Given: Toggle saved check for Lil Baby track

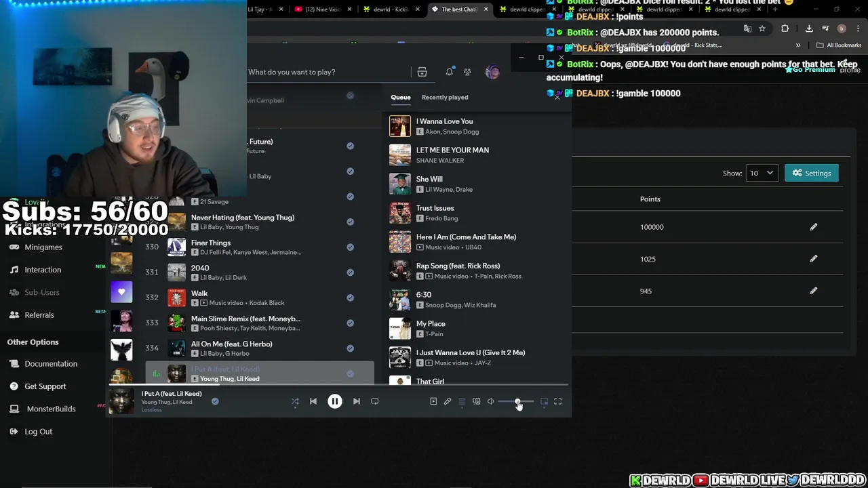Looking at the screenshot, I should click(x=350, y=171).
